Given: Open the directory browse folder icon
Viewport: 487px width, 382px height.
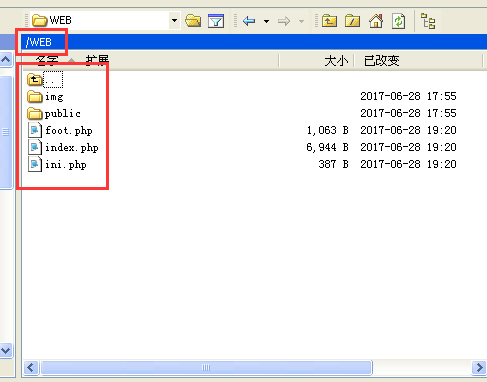Looking at the screenshot, I should [x=193, y=21].
